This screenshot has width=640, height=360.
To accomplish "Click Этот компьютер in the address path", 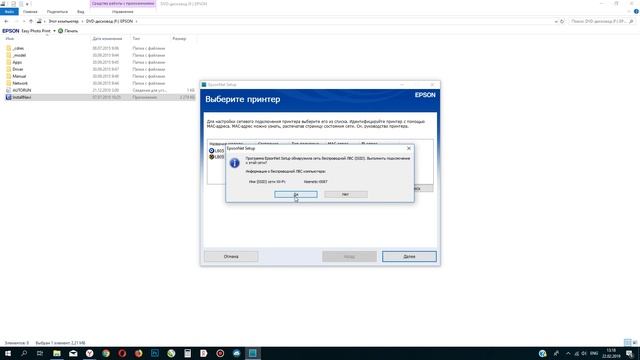I will pyautogui.click(x=63, y=21).
